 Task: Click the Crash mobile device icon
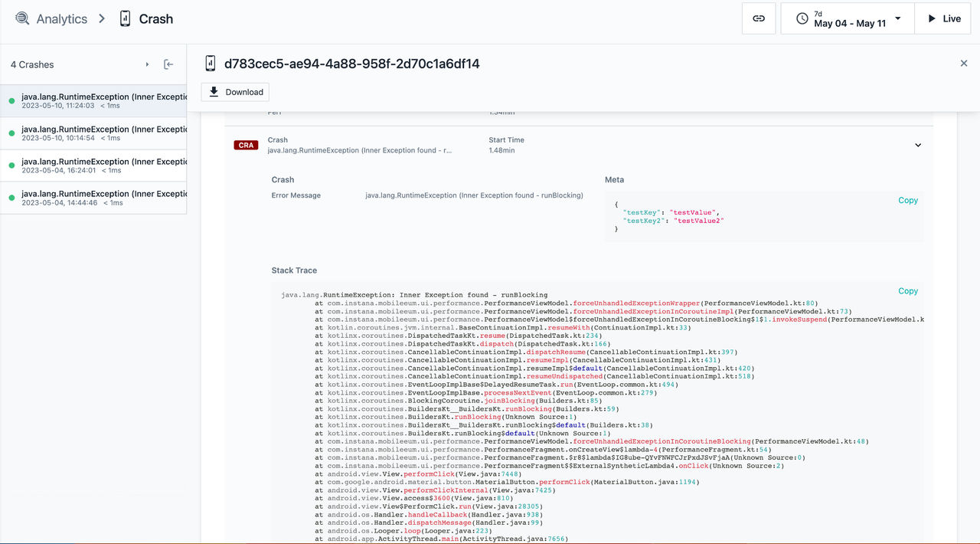coord(126,18)
